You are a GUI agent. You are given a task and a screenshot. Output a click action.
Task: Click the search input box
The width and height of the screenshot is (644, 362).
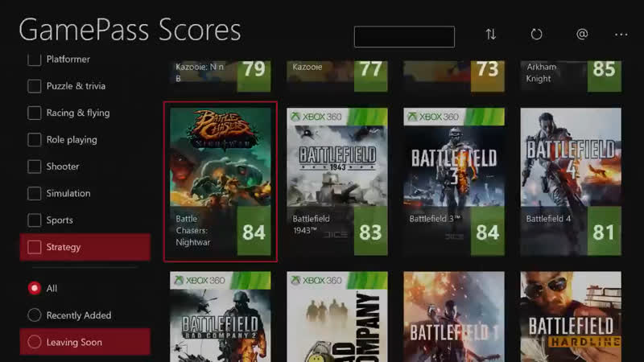(405, 37)
